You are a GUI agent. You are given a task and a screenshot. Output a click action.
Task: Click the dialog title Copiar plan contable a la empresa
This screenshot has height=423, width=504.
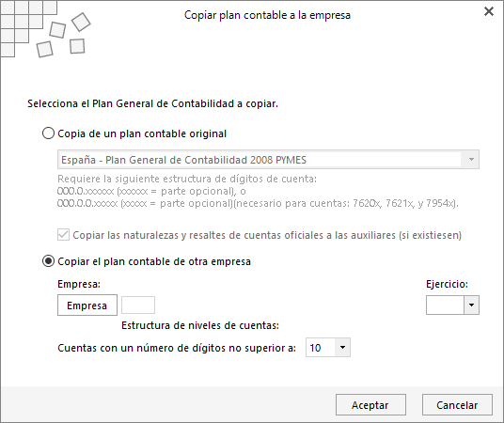click(x=267, y=15)
